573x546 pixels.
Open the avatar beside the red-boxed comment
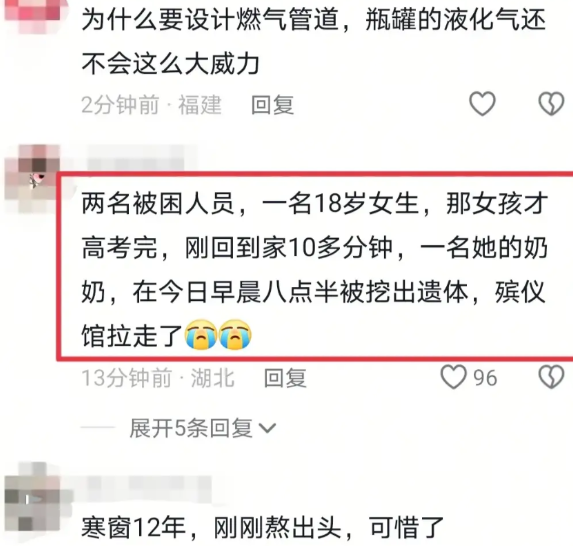(32, 178)
